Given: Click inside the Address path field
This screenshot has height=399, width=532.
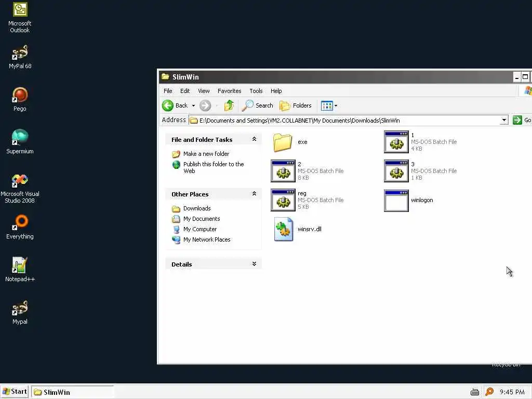Looking at the screenshot, I should point(349,120).
